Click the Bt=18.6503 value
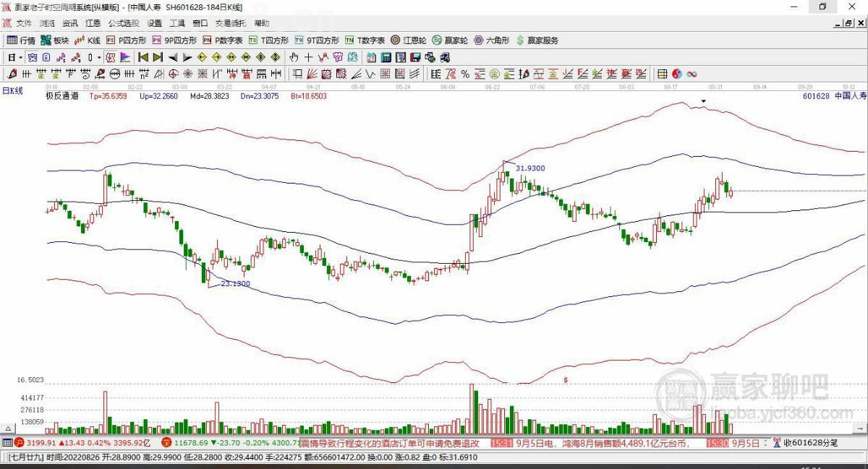The width and height of the screenshot is (868, 469). click(308, 95)
